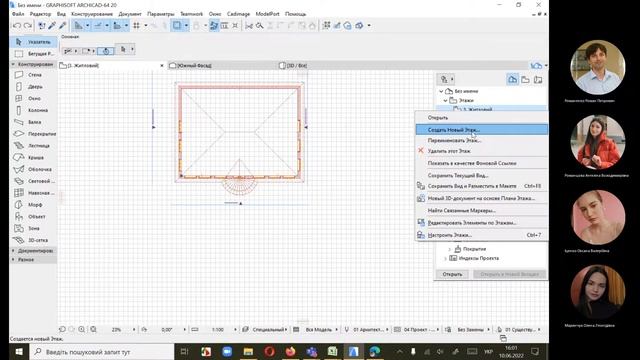Select the Колонна (Column) tool
Screen dimensions: 640x360
pyautogui.click(x=33, y=111)
